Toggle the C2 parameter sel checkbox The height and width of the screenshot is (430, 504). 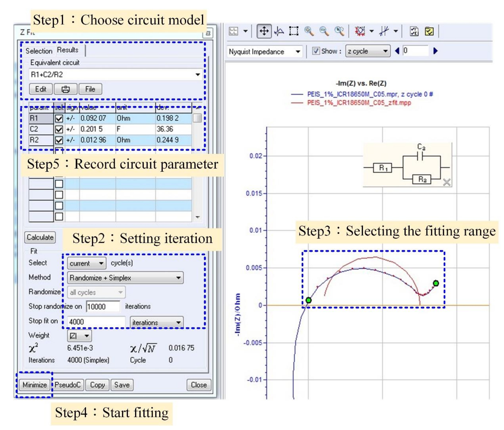(x=59, y=129)
